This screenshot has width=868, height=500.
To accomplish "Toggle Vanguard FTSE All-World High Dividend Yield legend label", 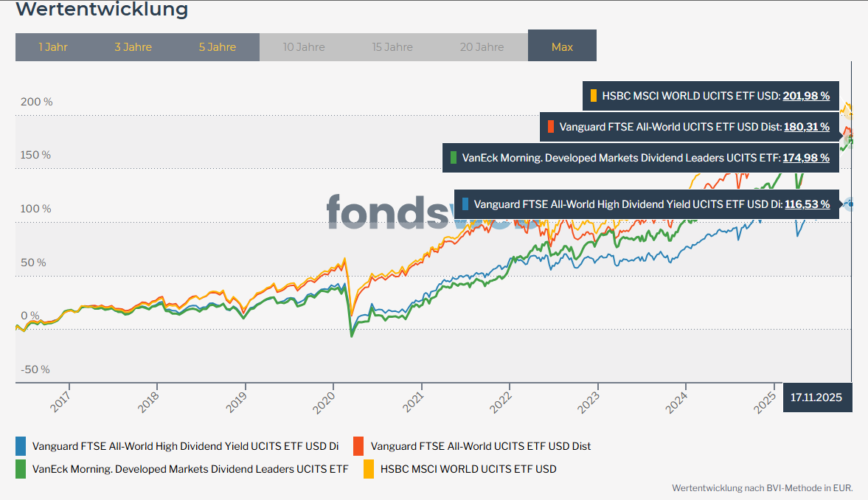I will tap(185, 445).
